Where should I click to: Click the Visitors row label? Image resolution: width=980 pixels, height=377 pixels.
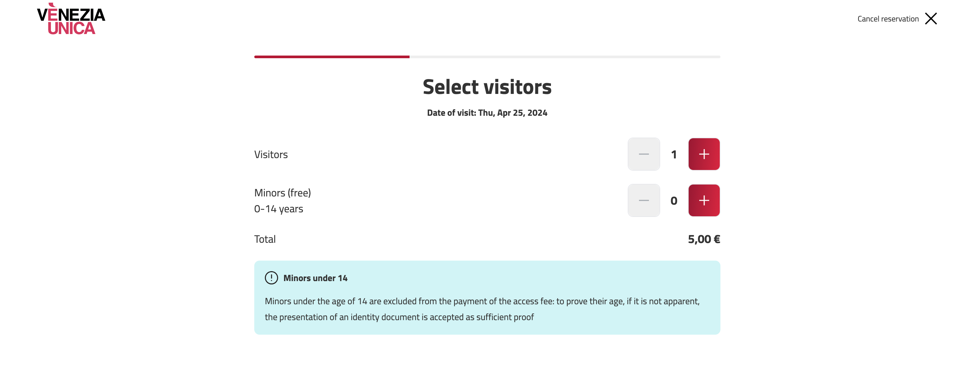tap(271, 154)
